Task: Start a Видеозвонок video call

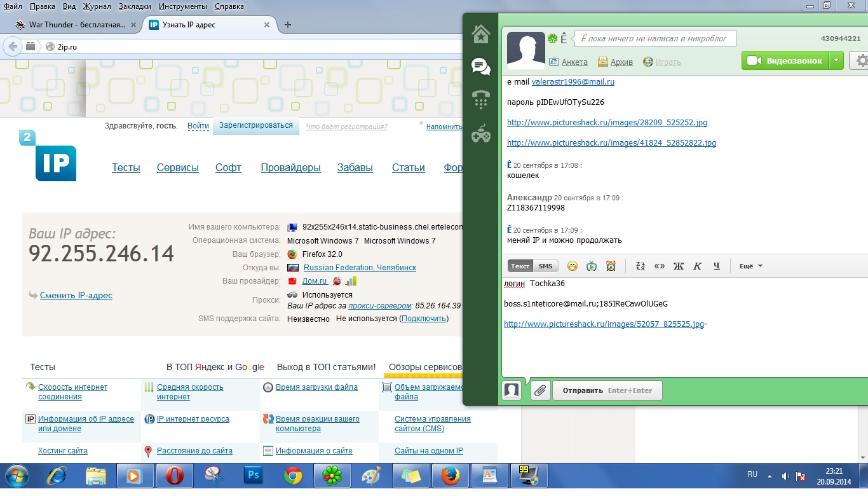Action: click(x=785, y=61)
